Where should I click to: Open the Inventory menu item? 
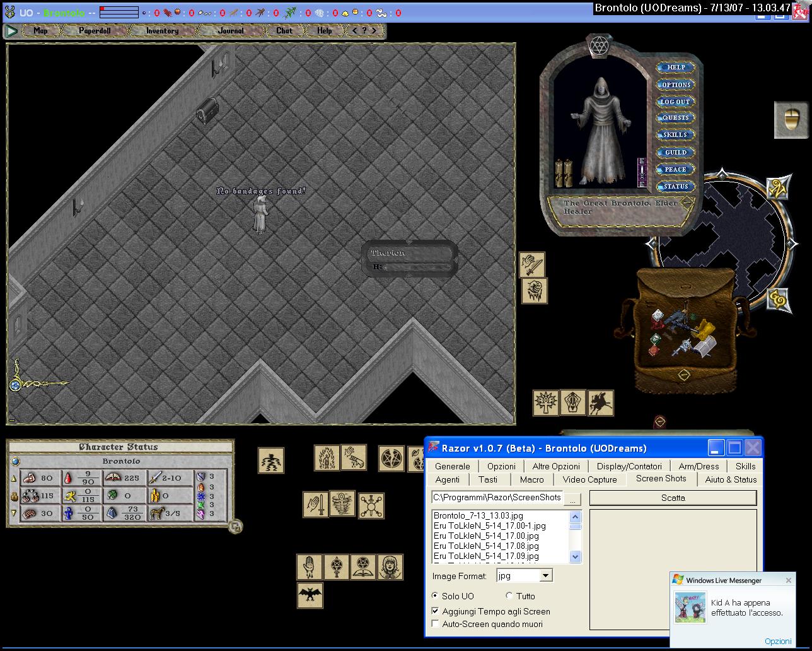162,30
